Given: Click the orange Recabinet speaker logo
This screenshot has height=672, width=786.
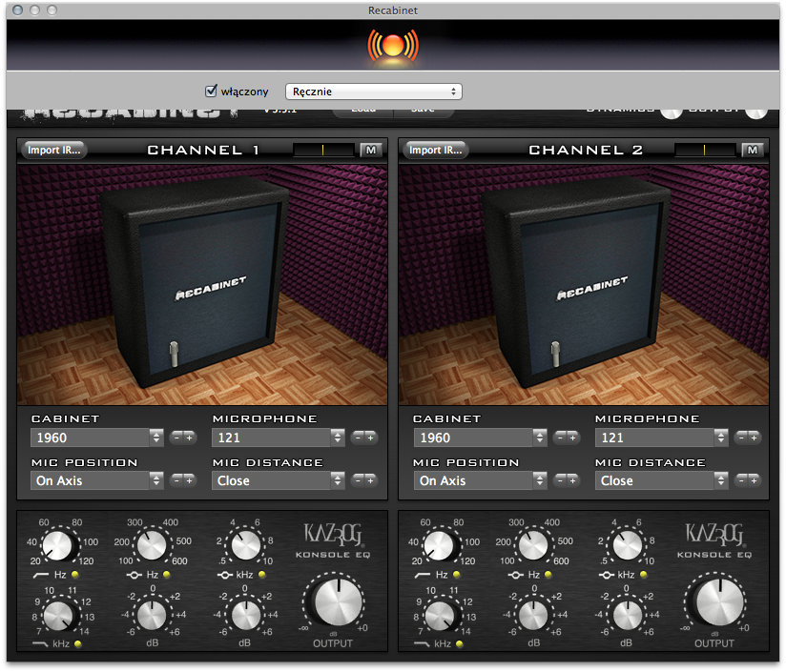Looking at the screenshot, I should [393, 46].
